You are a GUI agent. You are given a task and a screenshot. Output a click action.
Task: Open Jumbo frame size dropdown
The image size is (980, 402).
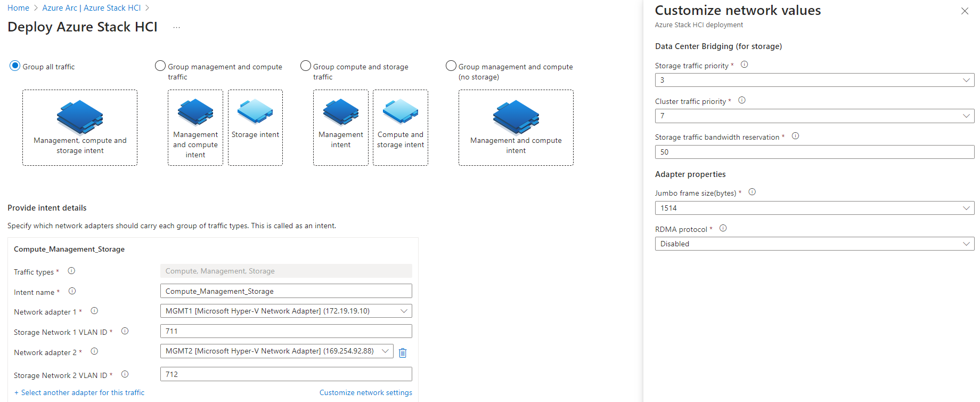click(814, 208)
